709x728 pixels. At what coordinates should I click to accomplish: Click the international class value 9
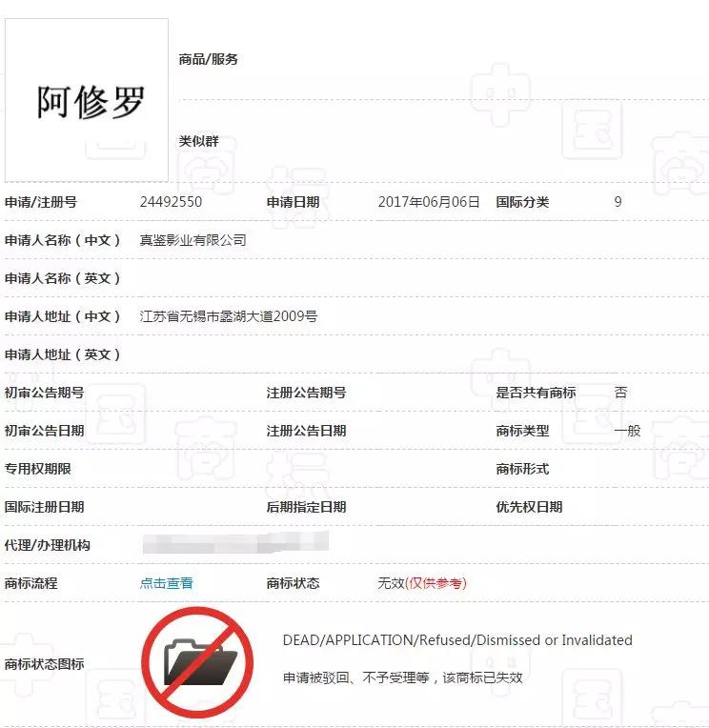click(618, 202)
